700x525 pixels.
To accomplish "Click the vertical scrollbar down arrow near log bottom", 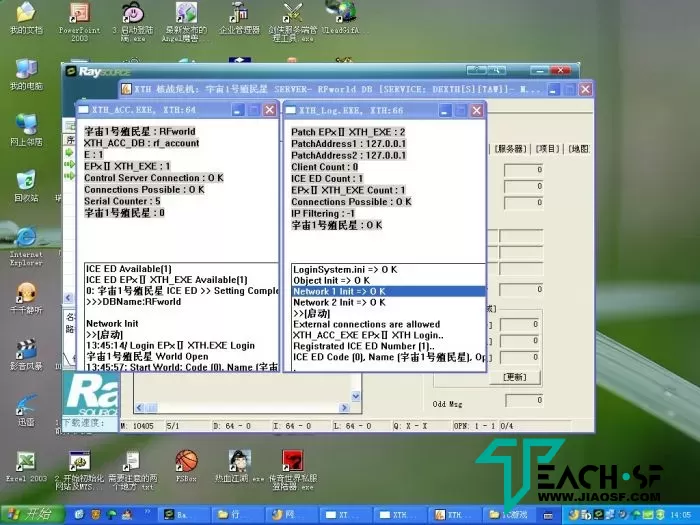I will click(x=356, y=396).
